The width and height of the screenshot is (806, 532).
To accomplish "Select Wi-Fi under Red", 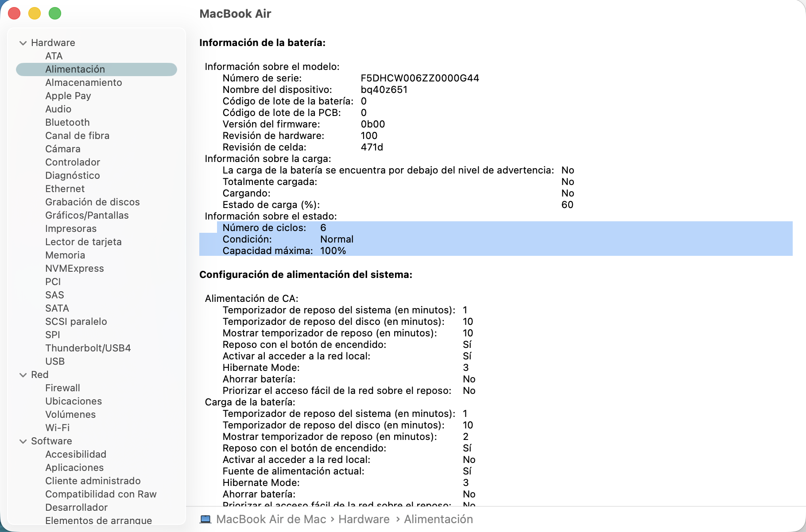I will [57, 428].
